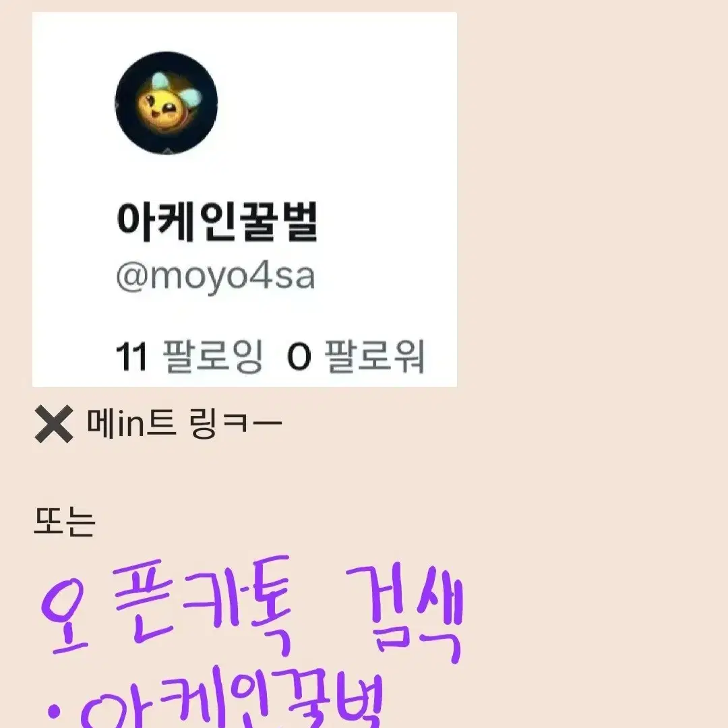
Task: Click the black X mark icon
Action: 54,423
